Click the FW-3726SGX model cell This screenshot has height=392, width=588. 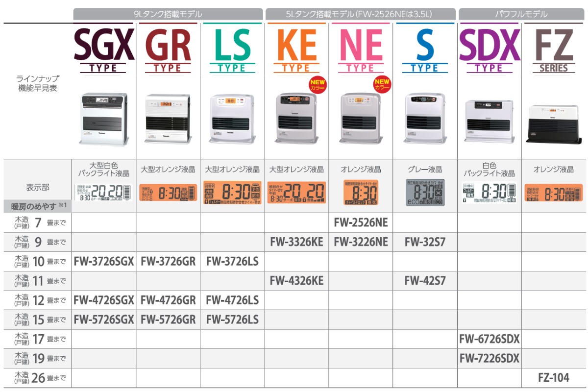(103, 261)
